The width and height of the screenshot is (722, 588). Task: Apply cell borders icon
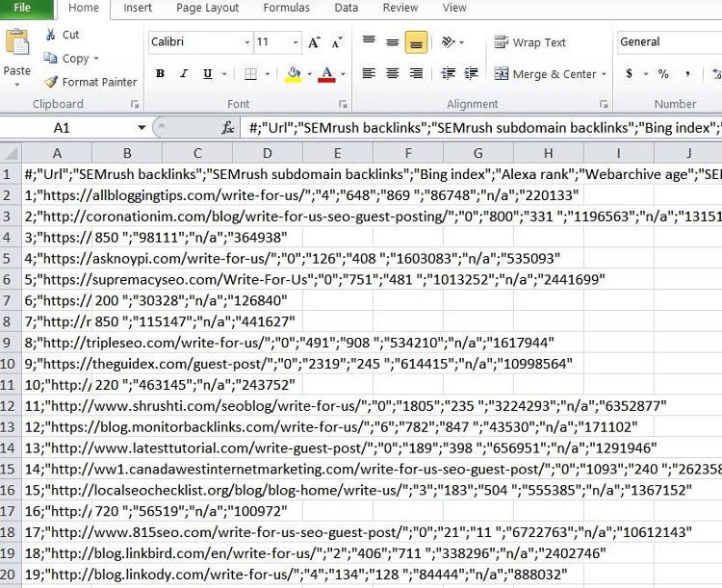pos(250,74)
